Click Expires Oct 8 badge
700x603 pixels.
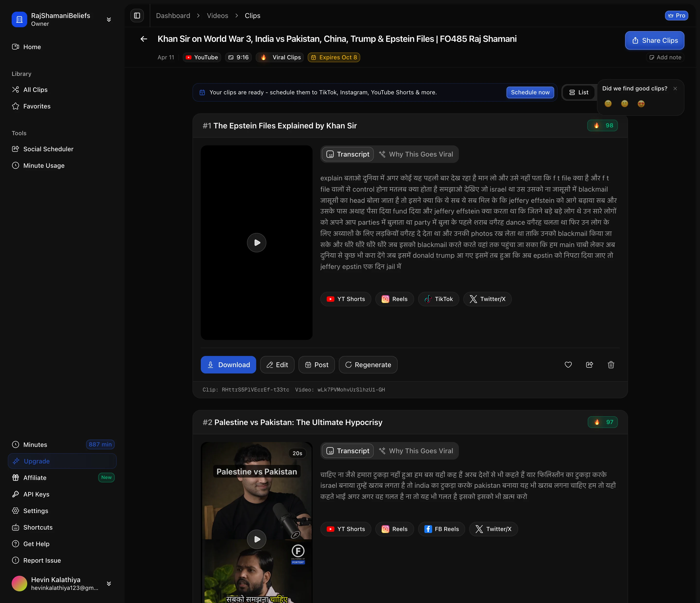pyautogui.click(x=334, y=57)
